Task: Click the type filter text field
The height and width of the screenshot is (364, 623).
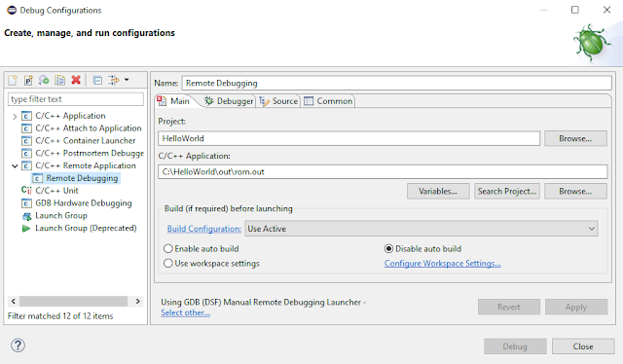Action: (x=76, y=99)
